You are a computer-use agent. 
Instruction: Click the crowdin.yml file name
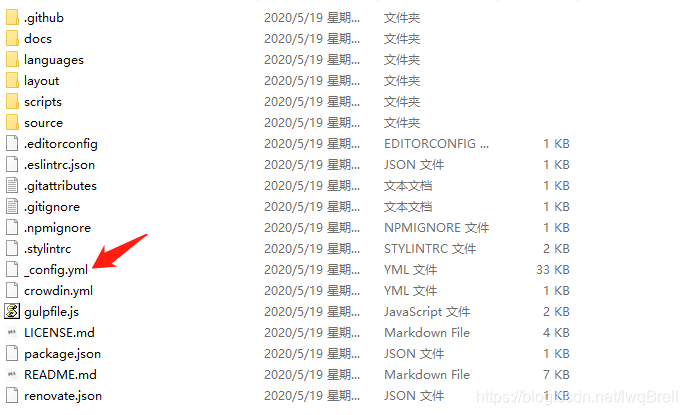58,291
